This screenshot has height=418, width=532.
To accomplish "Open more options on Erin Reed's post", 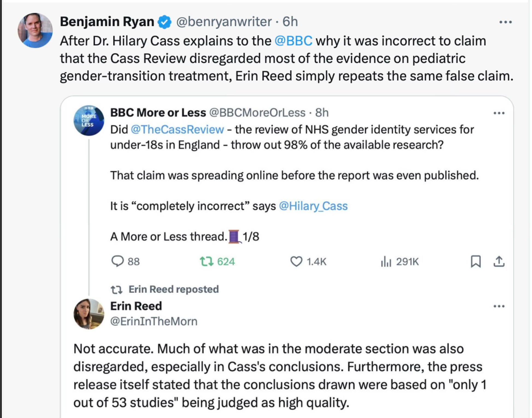I will [x=499, y=306].
